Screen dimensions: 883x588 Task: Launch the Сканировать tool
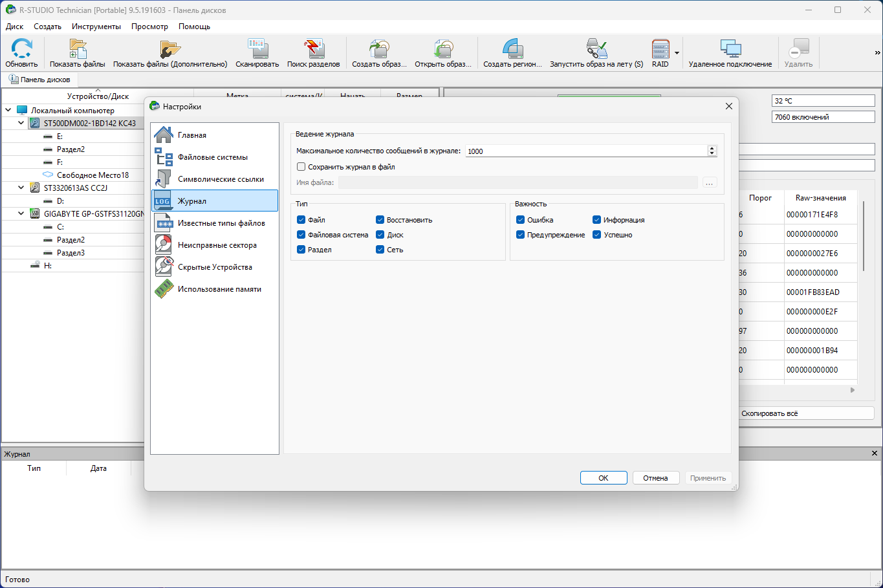pyautogui.click(x=257, y=53)
